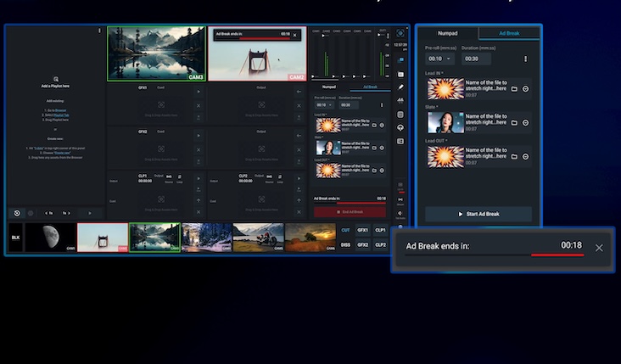Switch to Ad Break tab in small panel
621x364 pixels.
(x=370, y=87)
